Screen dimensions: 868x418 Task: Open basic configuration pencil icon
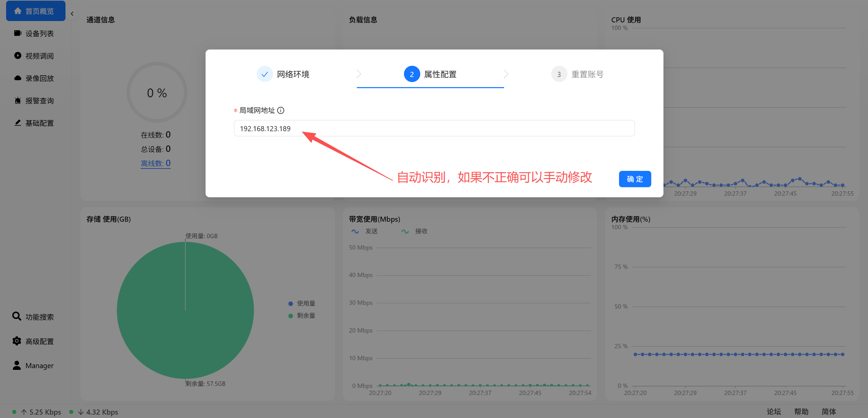click(18, 123)
